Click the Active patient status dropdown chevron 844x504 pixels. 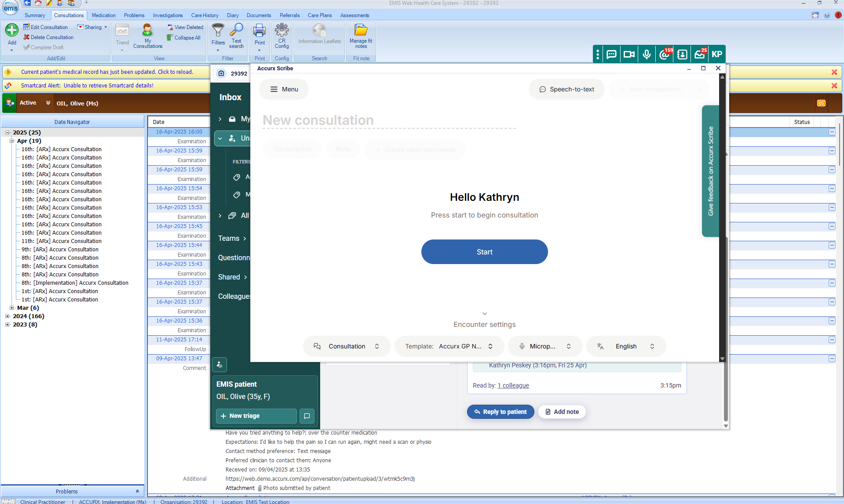[x=48, y=103]
